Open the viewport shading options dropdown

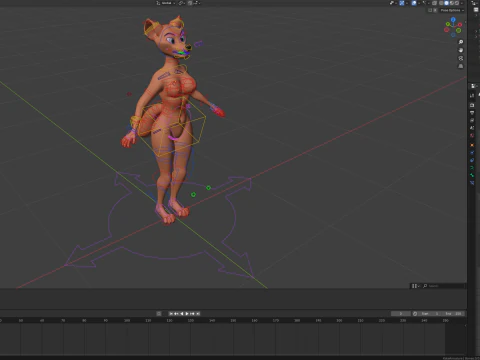462,3
